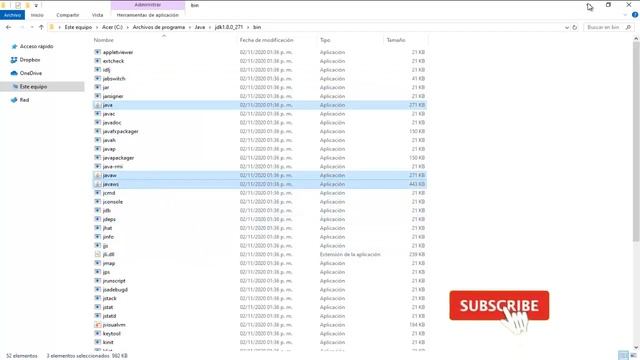Click the OneDrive cloud icon
This screenshot has width=640, height=360.
click(x=14, y=73)
